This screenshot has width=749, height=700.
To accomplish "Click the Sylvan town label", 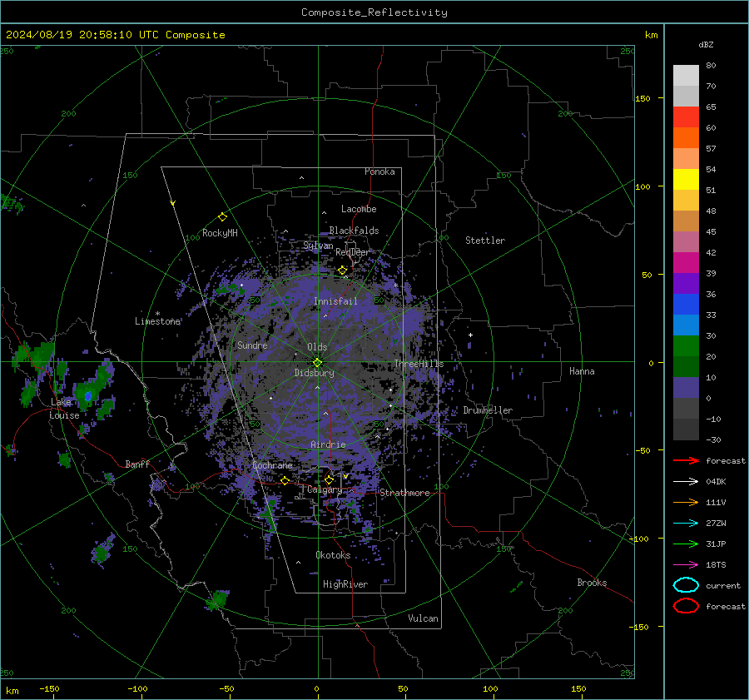I will click(318, 246).
